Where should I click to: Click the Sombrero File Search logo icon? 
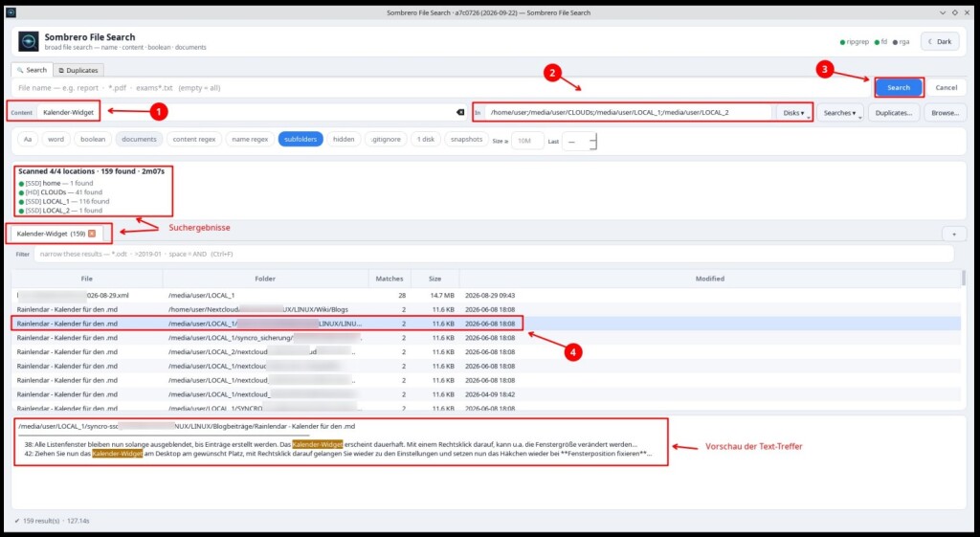(28, 41)
